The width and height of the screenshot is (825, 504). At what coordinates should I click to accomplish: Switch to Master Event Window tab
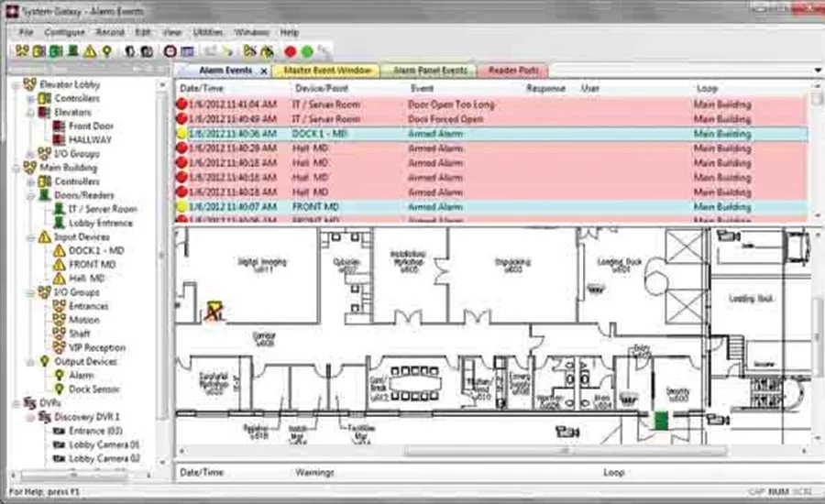coord(326,70)
